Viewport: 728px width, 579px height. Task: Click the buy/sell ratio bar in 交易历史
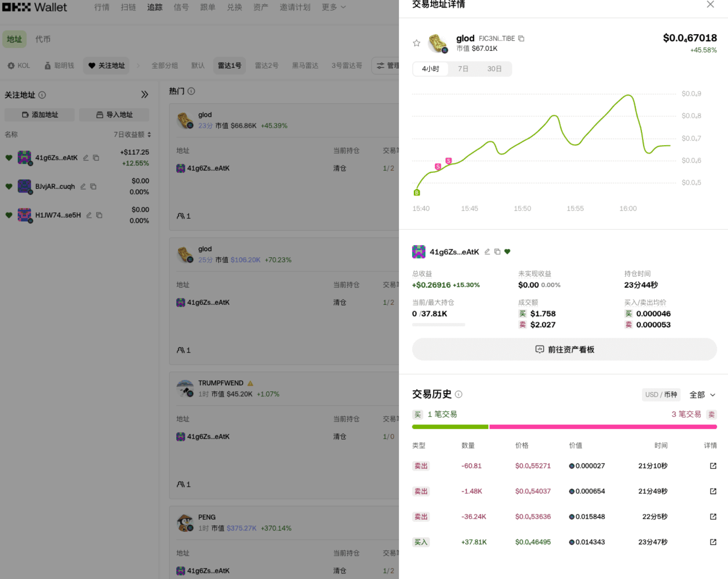[x=564, y=427]
